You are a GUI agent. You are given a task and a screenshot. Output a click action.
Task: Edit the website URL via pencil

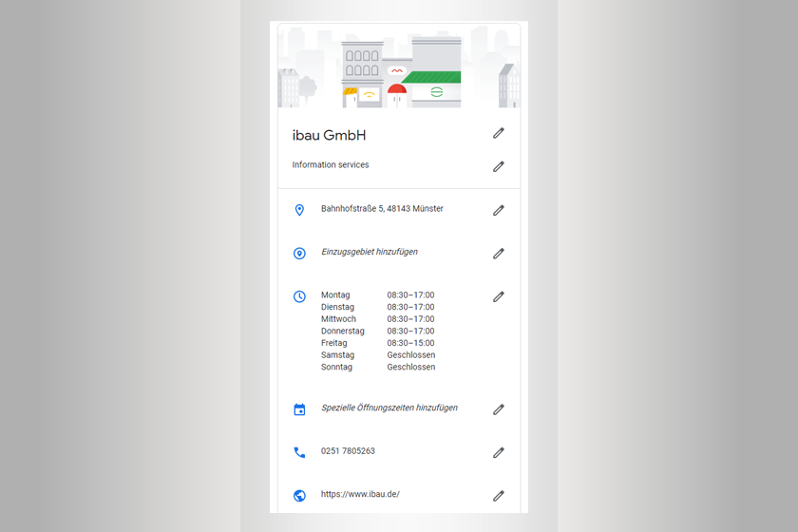498,496
